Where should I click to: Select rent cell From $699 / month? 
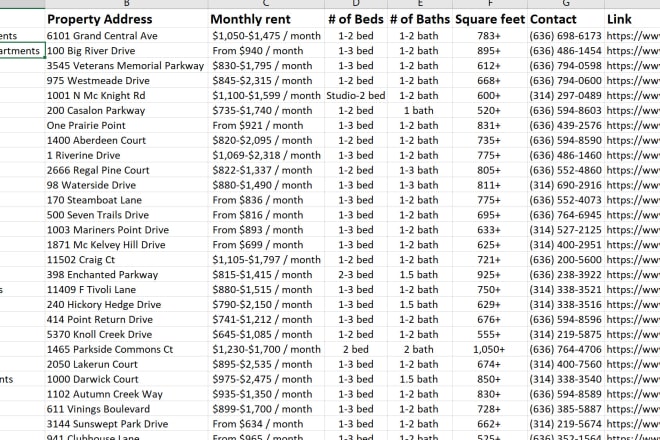coord(266,245)
